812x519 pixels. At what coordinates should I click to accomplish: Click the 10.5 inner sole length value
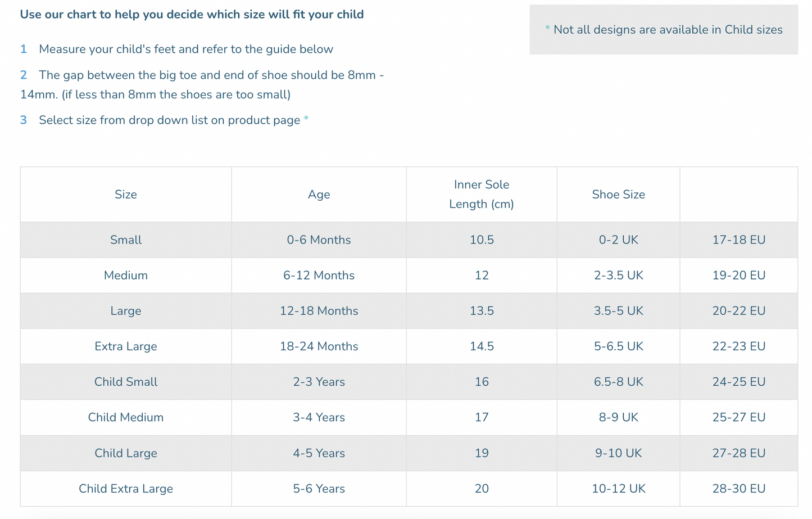[482, 240]
